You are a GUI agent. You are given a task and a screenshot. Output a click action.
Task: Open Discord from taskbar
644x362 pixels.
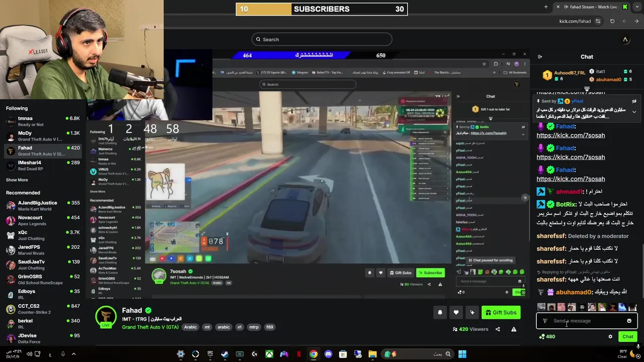click(329, 354)
